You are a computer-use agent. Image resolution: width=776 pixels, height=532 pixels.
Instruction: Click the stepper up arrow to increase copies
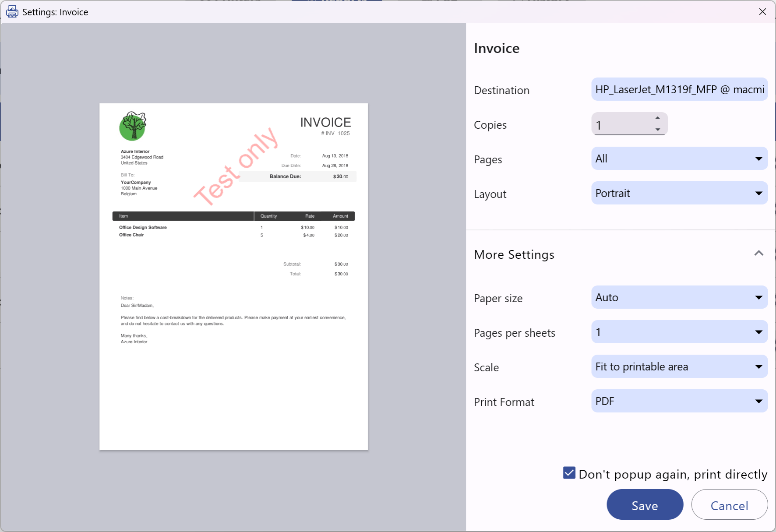click(x=657, y=118)
